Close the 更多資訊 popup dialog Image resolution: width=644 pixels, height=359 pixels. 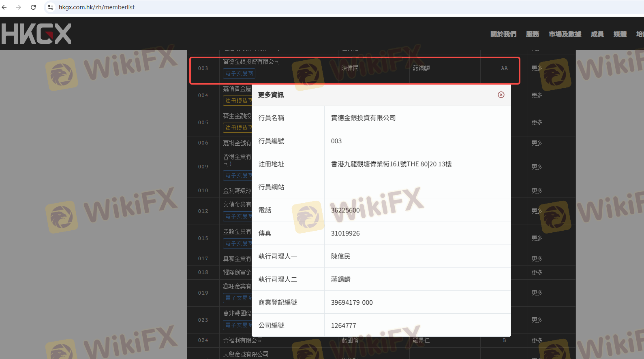pyautogui.click(x=501, y=95)
